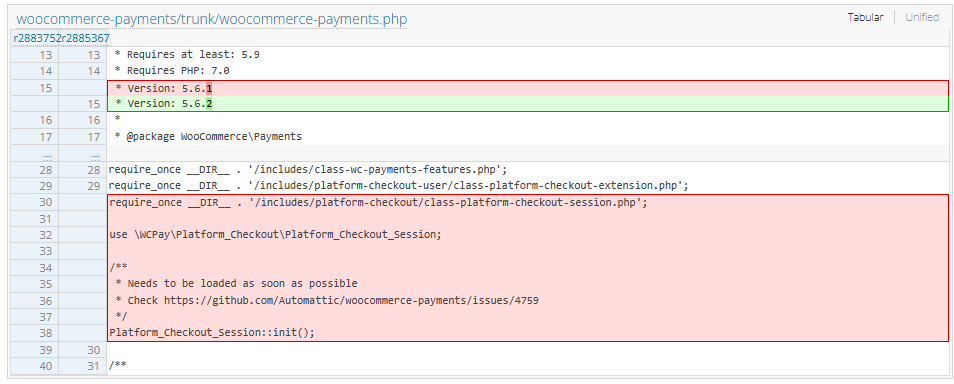Open the woocommerce-payments.php file path link
The image size is (954, 384).
(x=212, y=19)
